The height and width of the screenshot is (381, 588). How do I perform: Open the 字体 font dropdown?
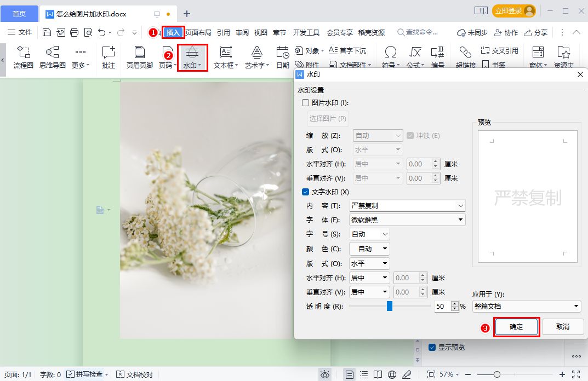coord(407,220)
